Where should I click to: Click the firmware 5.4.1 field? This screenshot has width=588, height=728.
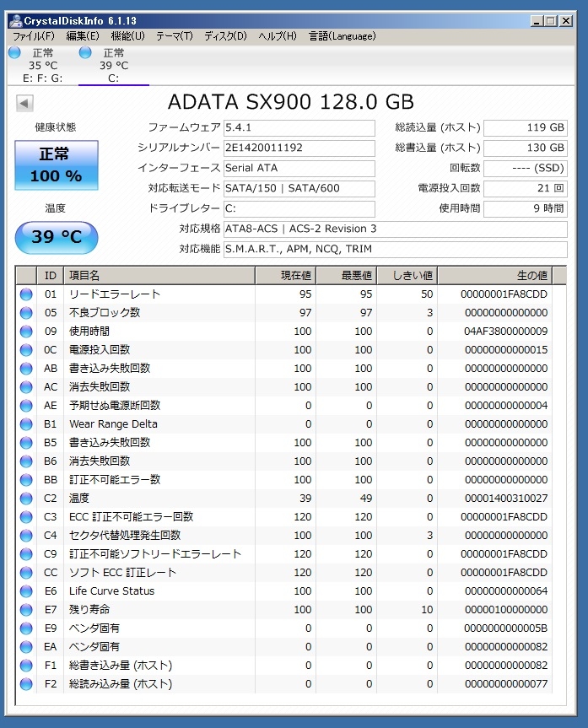[x=299, y=128]
